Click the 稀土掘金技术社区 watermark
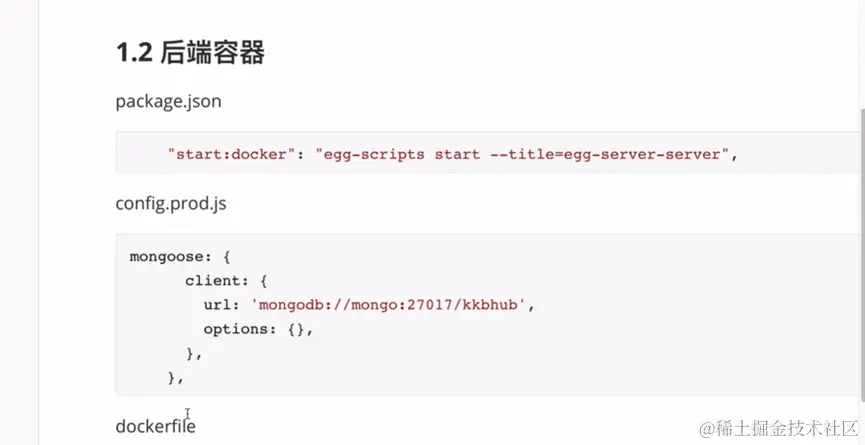865x445 pixels. tap(779, 428)
